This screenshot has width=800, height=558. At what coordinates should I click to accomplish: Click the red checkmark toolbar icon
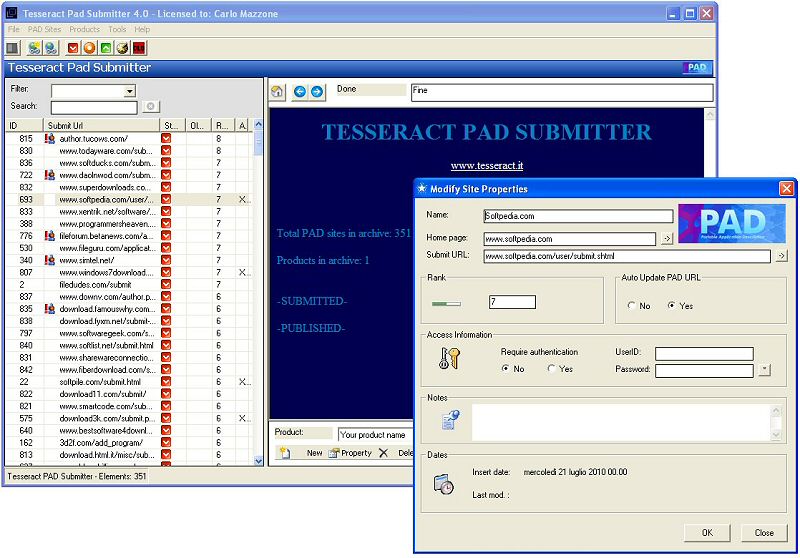[73, 48]
